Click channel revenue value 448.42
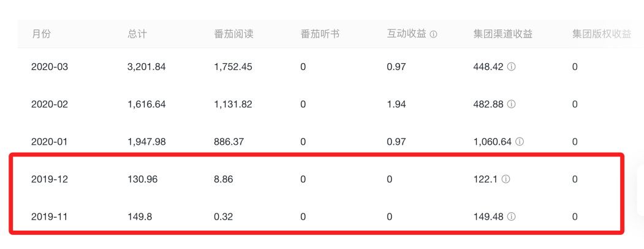 click(x=488, y=67)
